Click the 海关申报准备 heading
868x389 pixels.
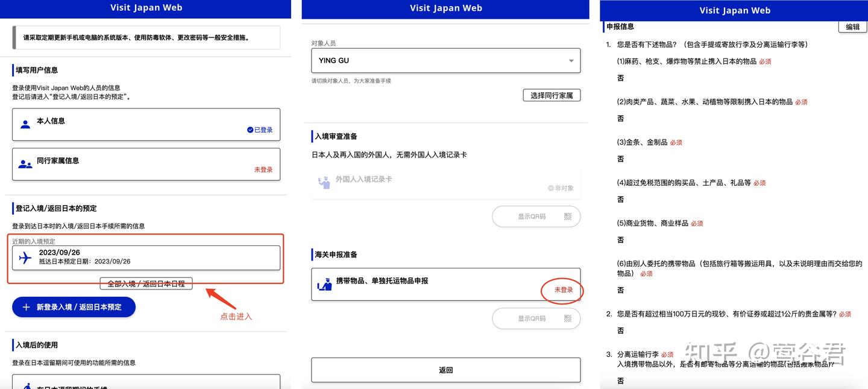click(x=336, y=255)
